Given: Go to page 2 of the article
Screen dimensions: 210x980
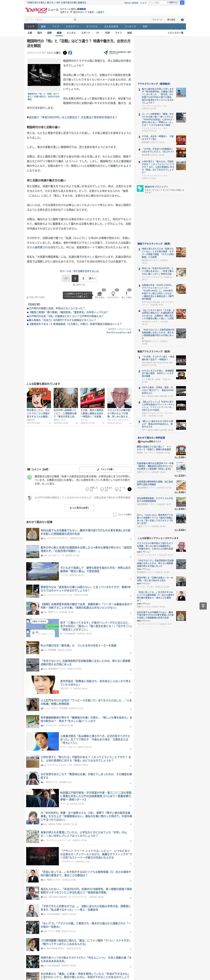Looking at the screenshot, I should pos(83,278).
